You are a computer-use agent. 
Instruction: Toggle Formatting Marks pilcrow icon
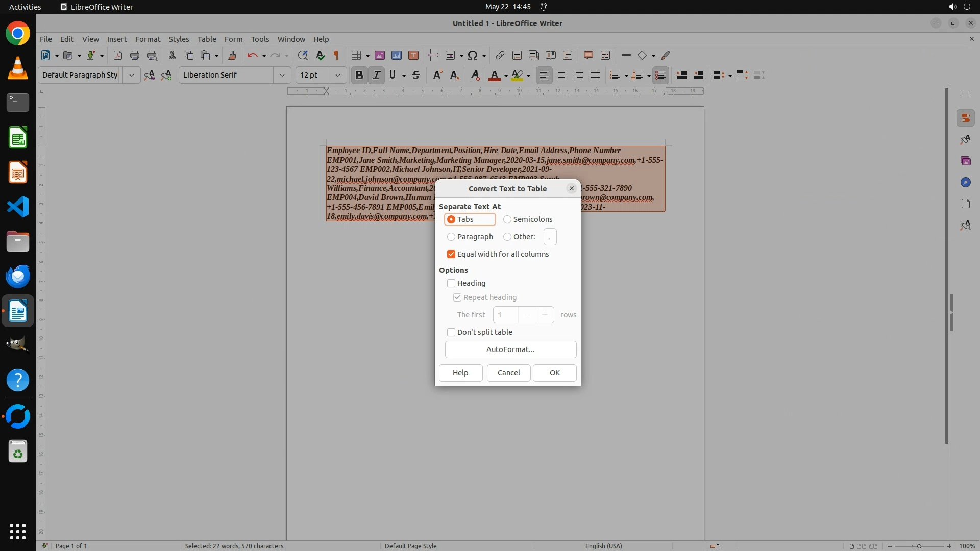(x=336, y=55)
